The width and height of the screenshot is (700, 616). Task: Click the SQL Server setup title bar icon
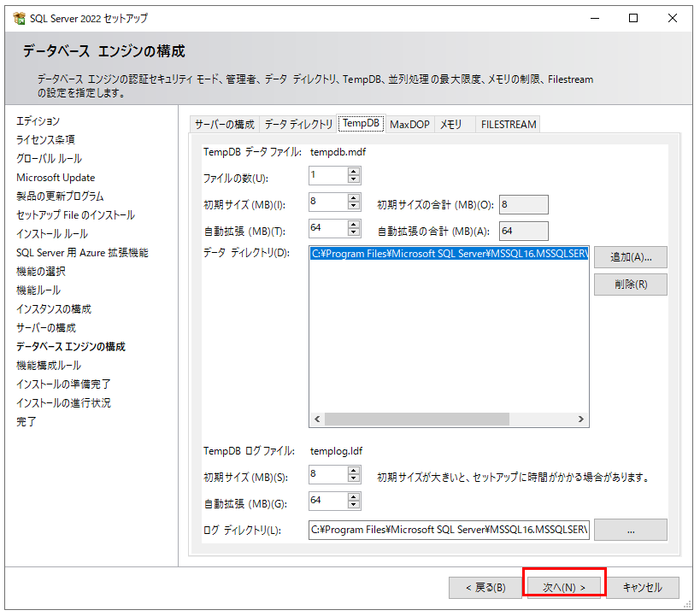tap(18, 17)
